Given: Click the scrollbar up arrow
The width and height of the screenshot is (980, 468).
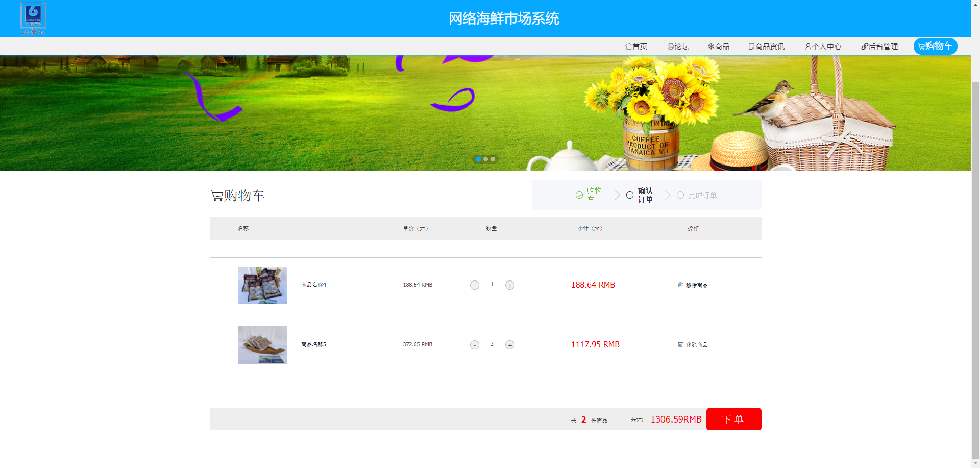Looking at the screenshot, I should [x=975, y=4].
